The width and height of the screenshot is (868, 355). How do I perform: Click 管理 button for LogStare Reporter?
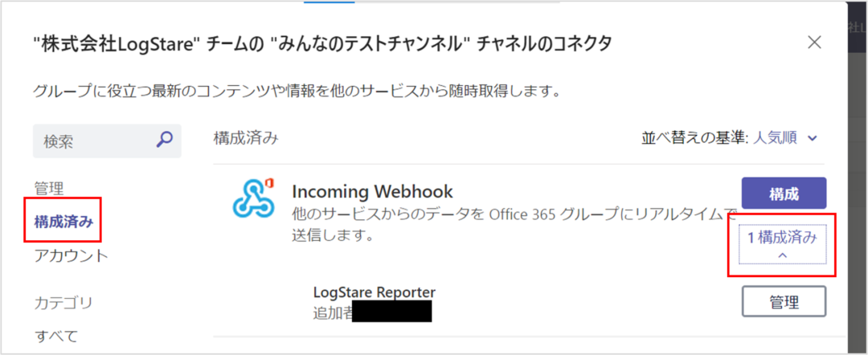click(784, 301)
